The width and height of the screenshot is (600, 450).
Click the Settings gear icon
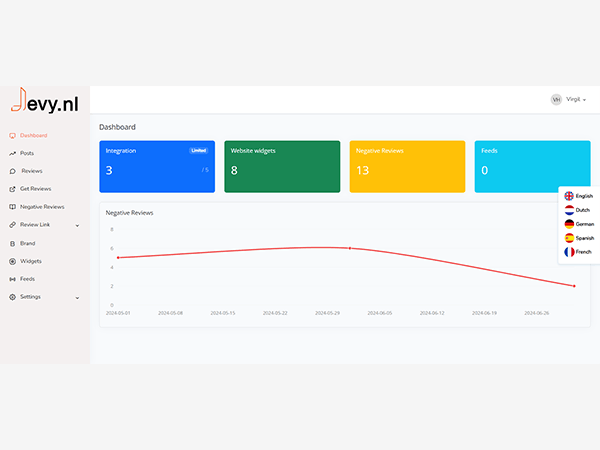pyautogui.click(x=13, y=297)
